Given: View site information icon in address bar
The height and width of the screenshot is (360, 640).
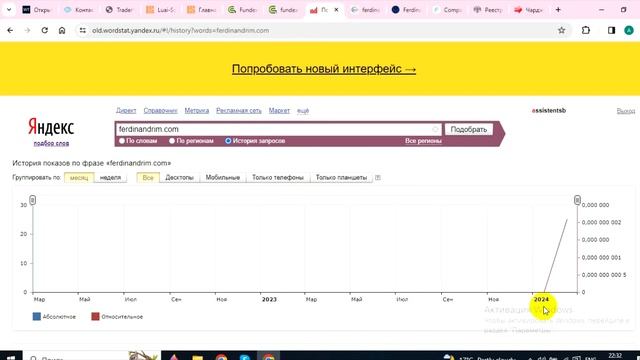Looking at the screenshot, I should point(83,30).
